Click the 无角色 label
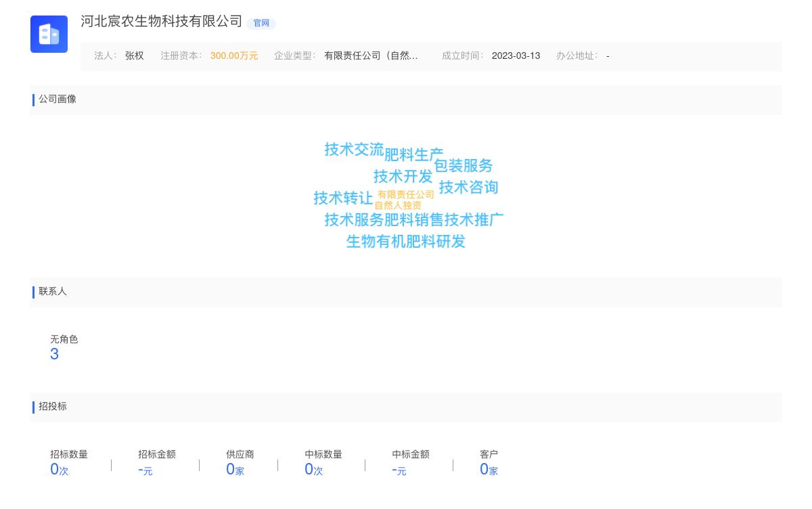812x509 pixels. 64,340
